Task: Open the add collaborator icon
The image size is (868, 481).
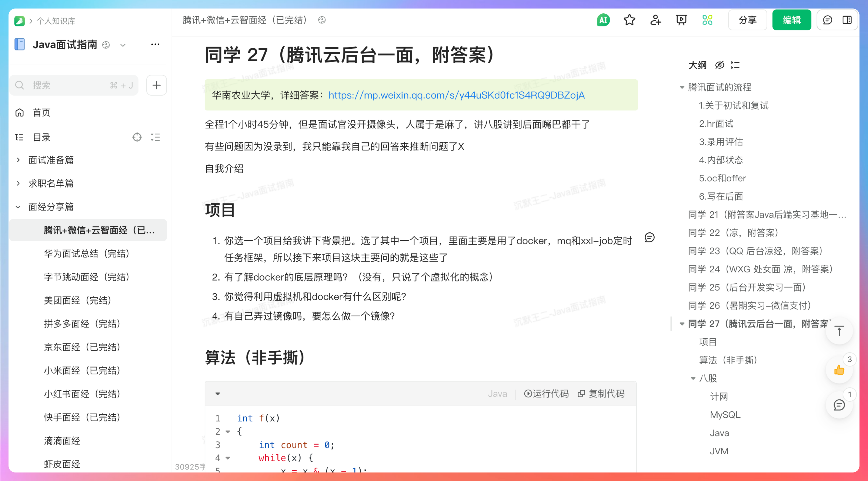Action: point(655,20)
